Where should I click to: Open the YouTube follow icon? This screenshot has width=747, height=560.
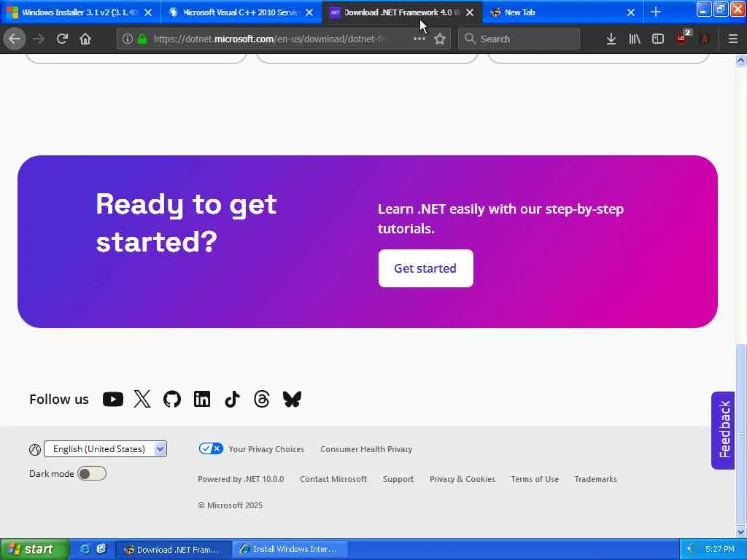113,399
